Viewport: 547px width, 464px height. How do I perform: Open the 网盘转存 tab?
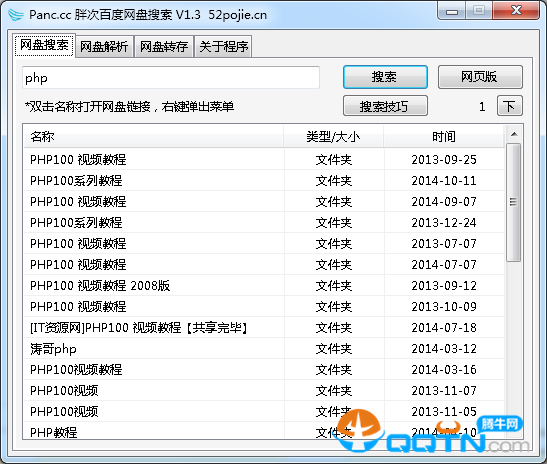(164, 46)
